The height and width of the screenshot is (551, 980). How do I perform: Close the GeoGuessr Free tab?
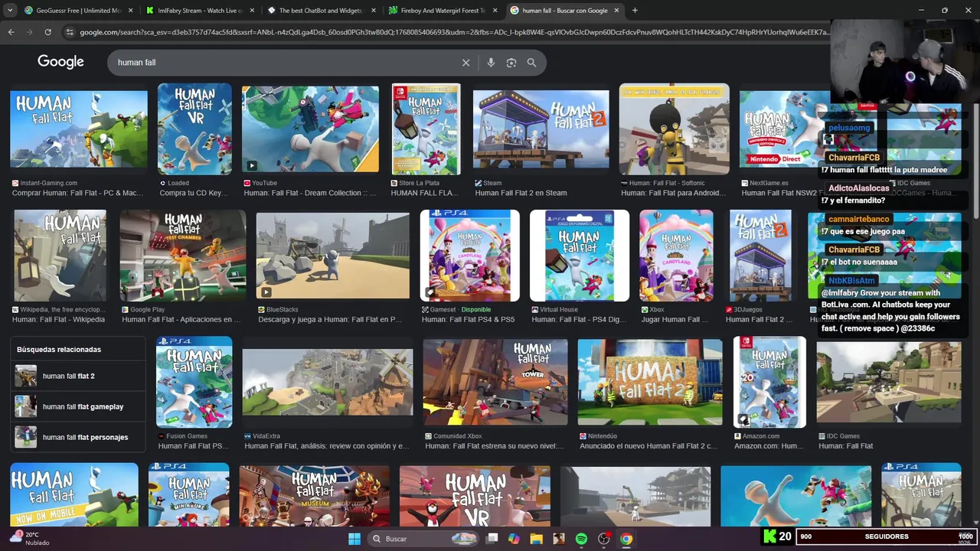130,11
